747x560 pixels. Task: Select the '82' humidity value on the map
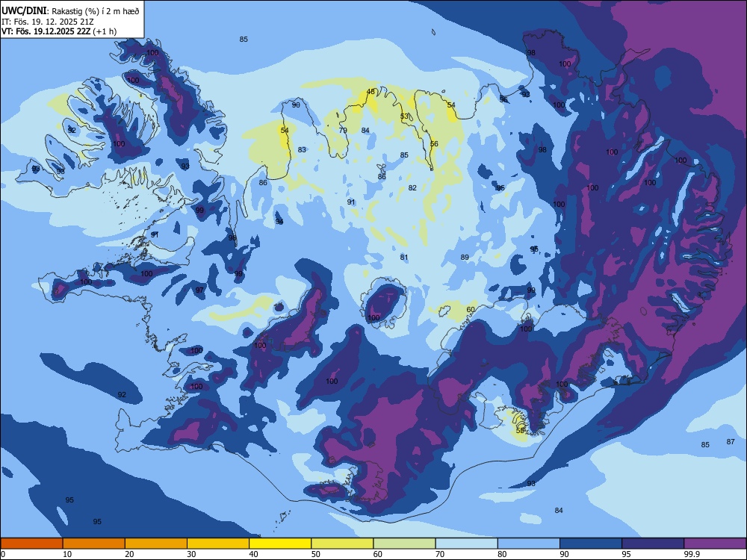click(x=412, y=187)
